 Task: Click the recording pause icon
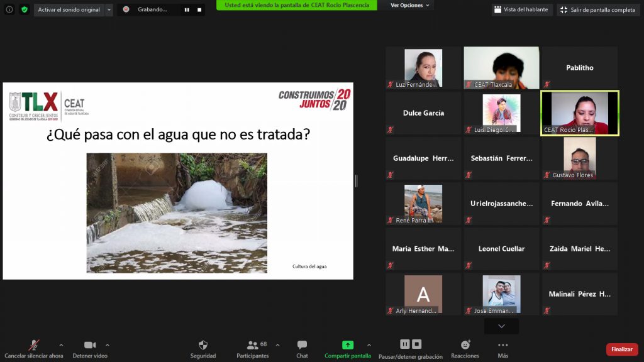click(x=404, y=344)
